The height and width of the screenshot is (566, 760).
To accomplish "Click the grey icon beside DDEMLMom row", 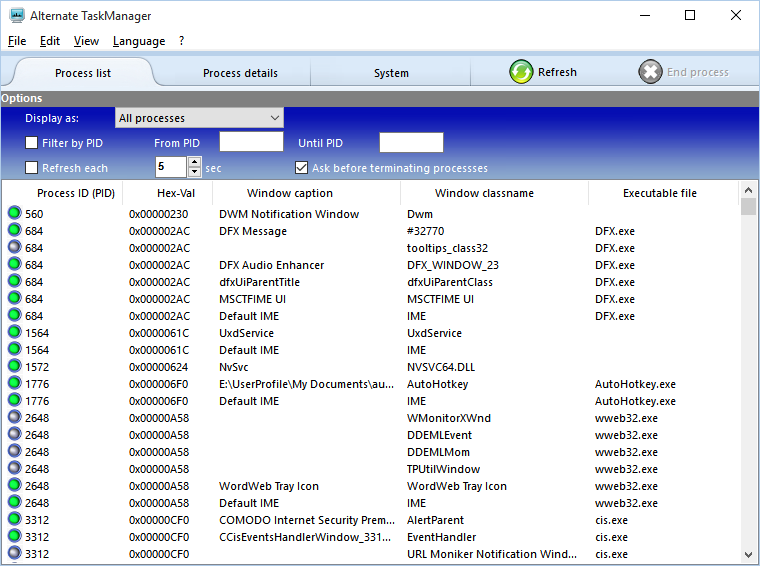I will tap(15, 451).
